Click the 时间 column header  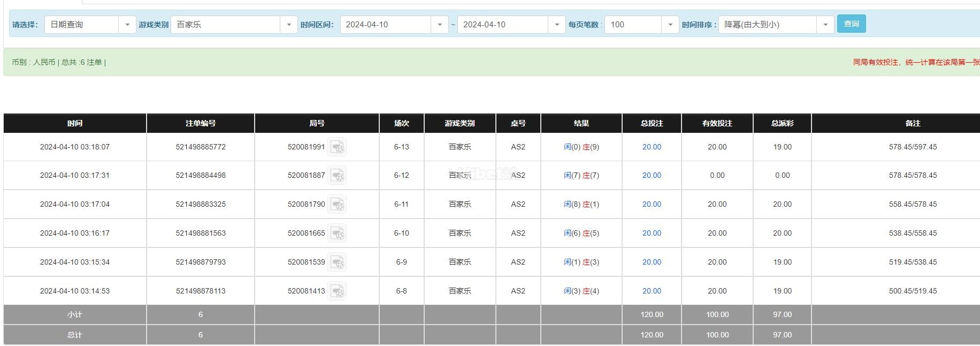(x=75, y=123)
